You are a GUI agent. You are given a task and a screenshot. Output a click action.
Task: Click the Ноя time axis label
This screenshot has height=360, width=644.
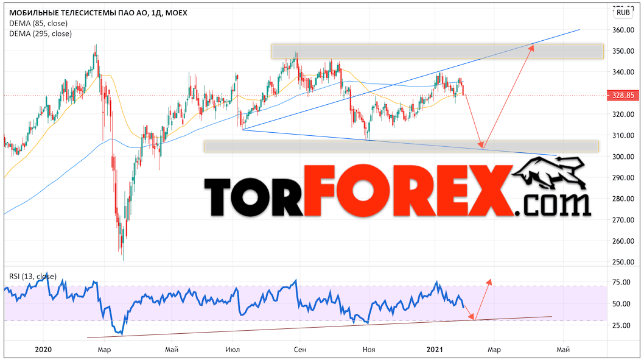[369, 350]
